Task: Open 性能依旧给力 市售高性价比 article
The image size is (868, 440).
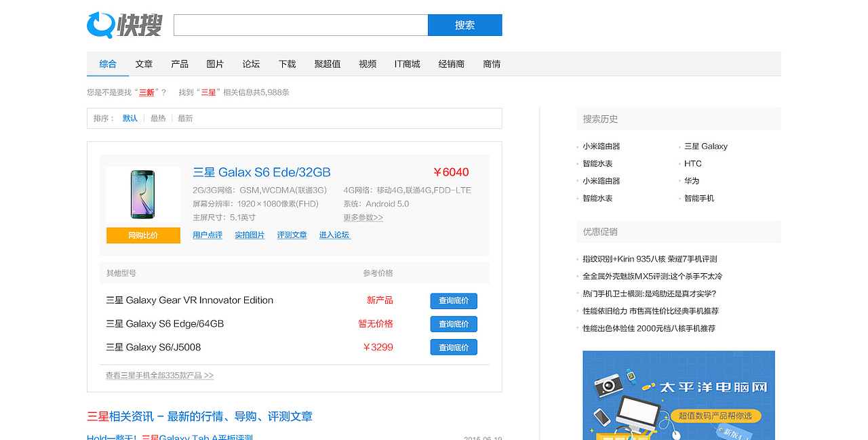Action: 650,311
